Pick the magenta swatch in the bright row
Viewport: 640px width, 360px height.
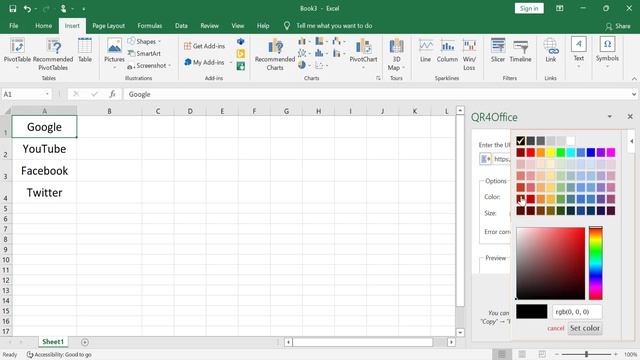pos(611,153)
